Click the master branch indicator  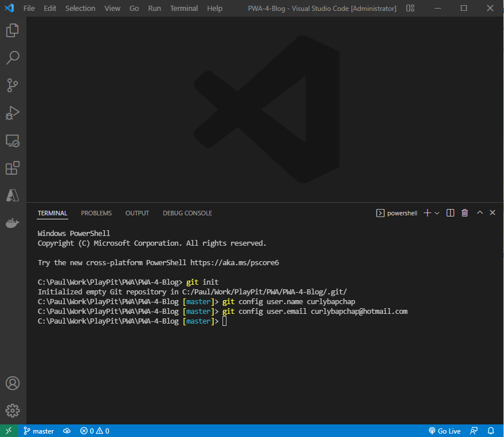pyautogui.click(x=38, y=430)
